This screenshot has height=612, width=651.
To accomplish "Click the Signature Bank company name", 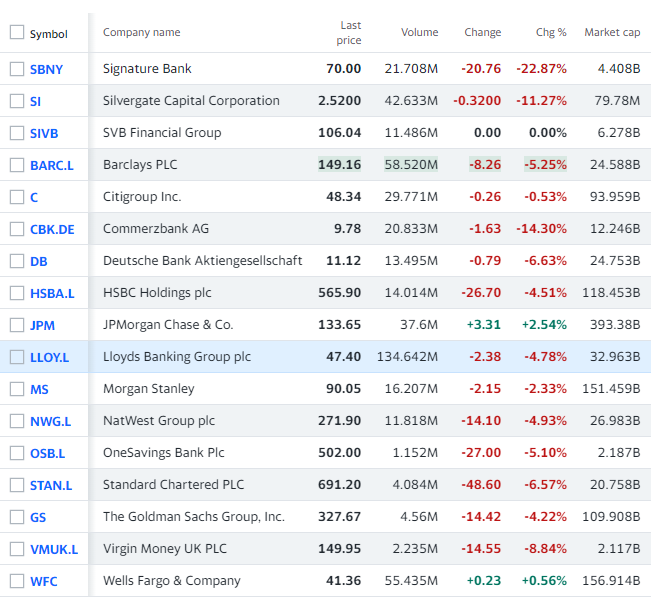I will (147, 69).
